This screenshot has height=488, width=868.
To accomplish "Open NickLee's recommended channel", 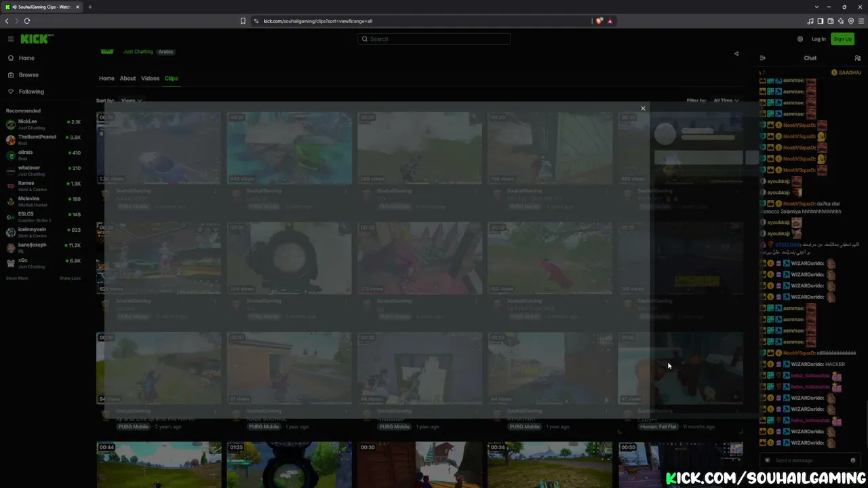I will [43, 124].
